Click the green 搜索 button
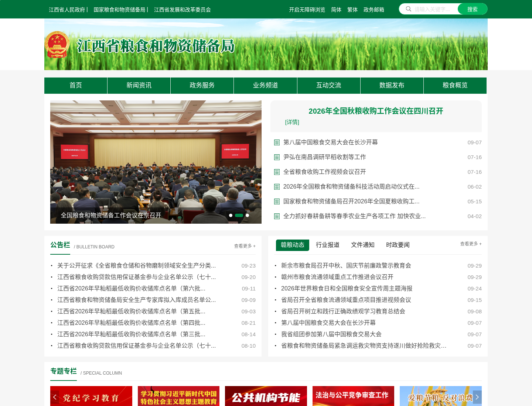Screen dimensions: 532x406 pos(473,9)
